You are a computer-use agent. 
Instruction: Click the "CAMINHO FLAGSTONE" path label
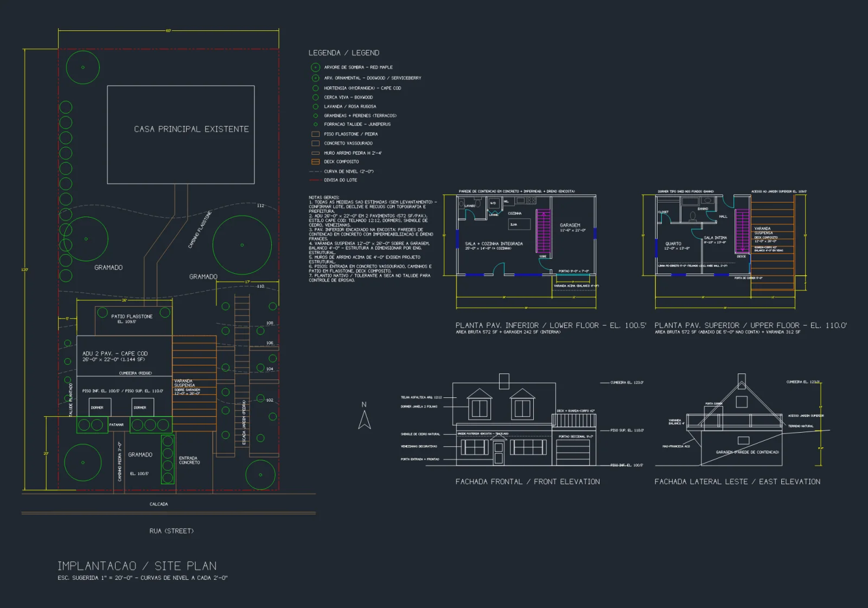[200, 230]
